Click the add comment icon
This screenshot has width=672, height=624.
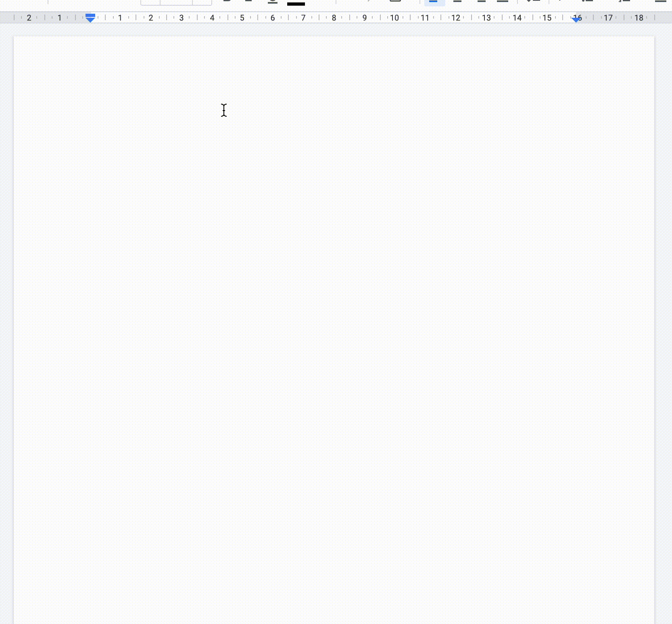click(369, 1)
